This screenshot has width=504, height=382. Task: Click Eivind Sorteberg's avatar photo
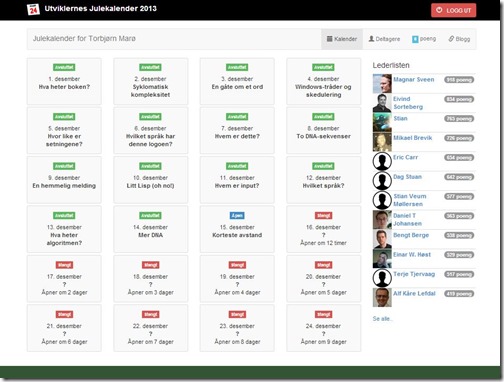coord(382,103)
